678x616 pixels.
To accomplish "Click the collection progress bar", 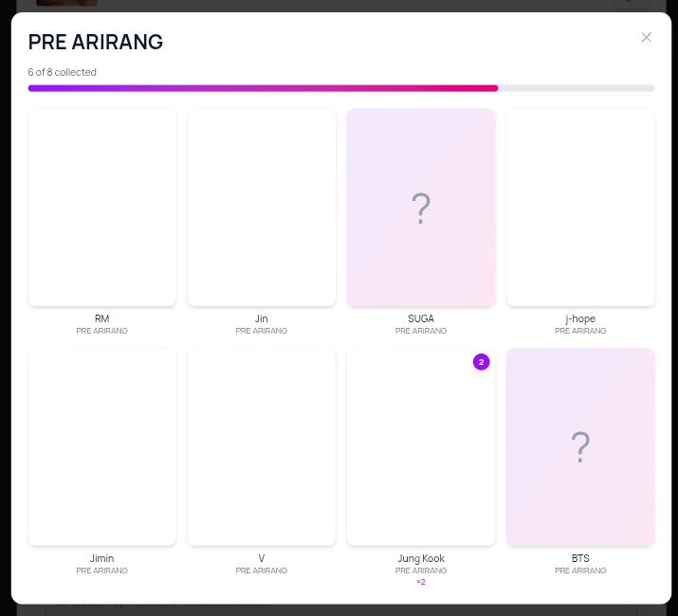I will (x=341, y=88).
